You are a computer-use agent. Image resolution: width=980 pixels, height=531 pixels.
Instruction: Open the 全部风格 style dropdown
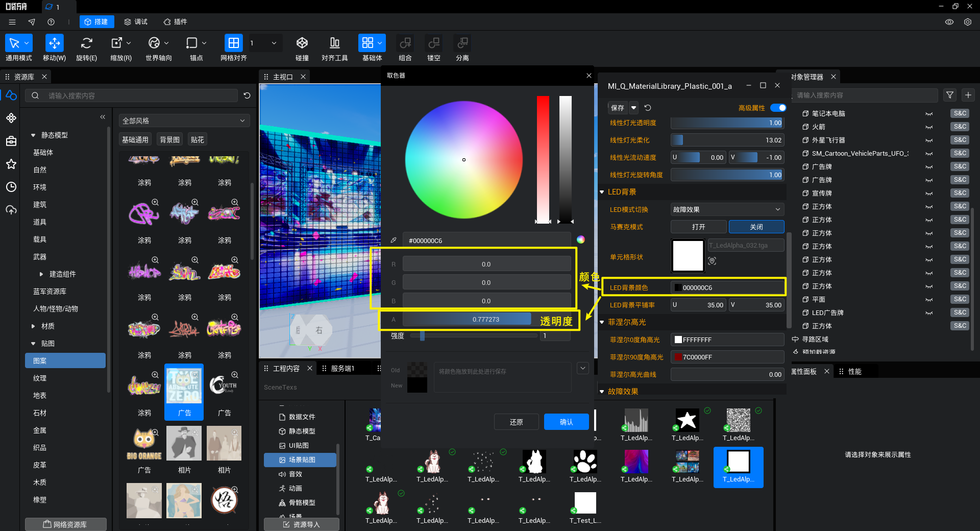point(184,120)
